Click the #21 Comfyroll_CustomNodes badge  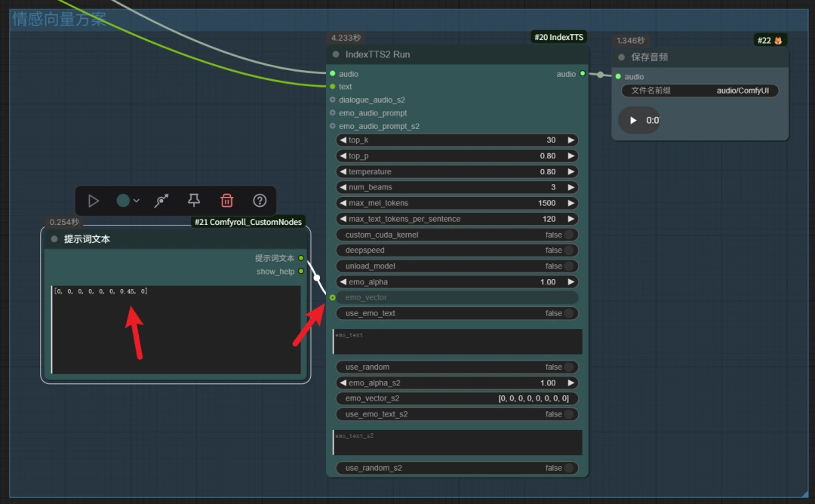(248, 222)
